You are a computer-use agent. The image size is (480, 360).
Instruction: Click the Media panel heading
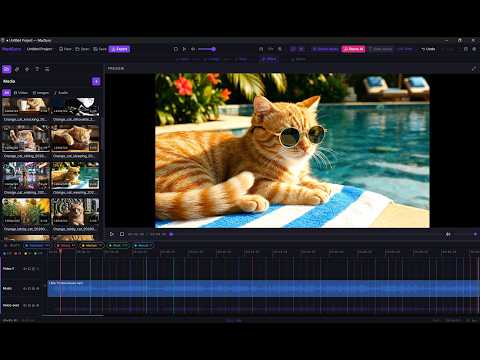[9, 81]
